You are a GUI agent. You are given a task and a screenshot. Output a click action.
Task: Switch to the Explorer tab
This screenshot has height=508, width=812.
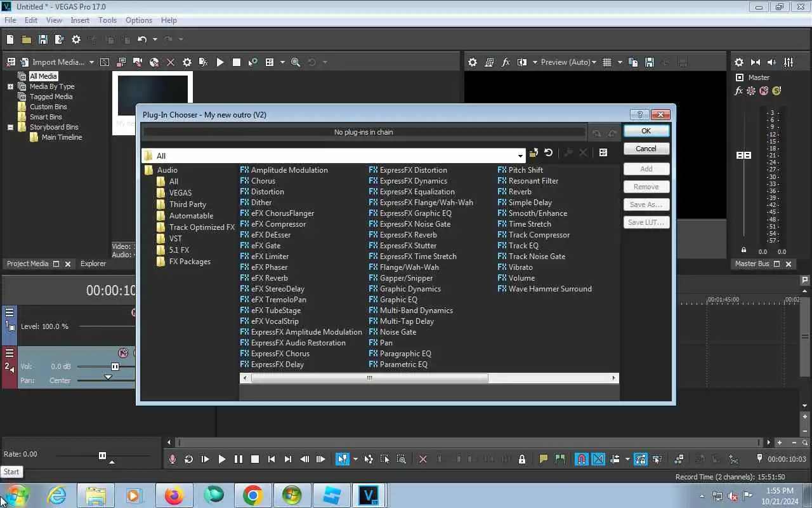pyautogui.click(x=93, y=264)
